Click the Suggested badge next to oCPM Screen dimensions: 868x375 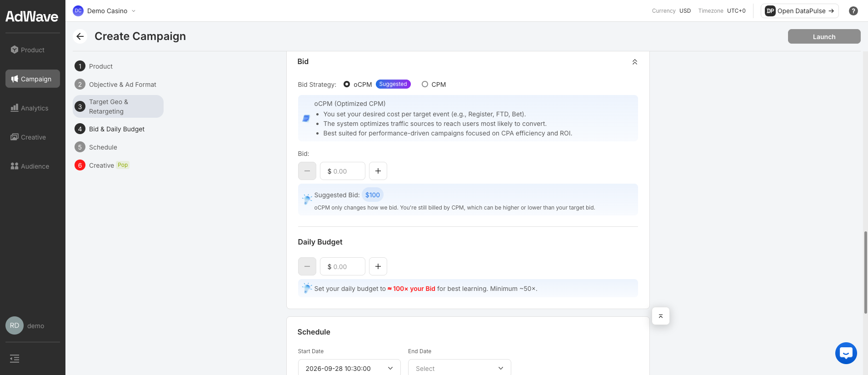tap(393, 84)
